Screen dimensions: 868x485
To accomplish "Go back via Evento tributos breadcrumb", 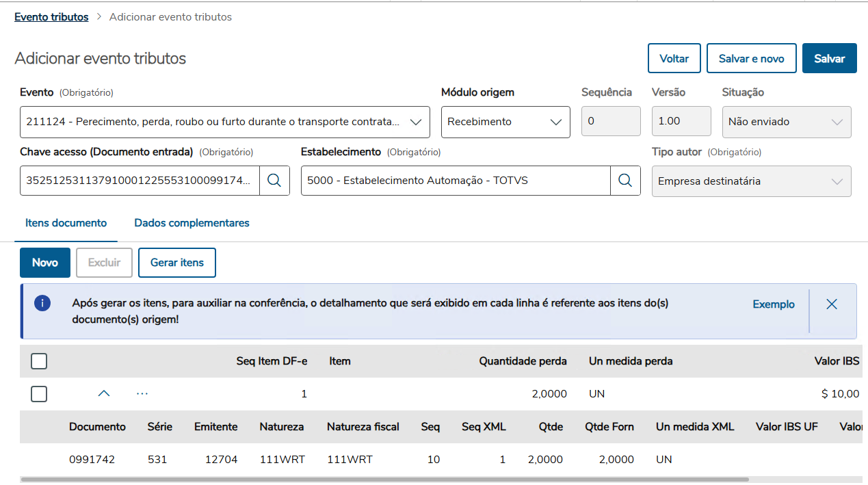I will 51,17.
